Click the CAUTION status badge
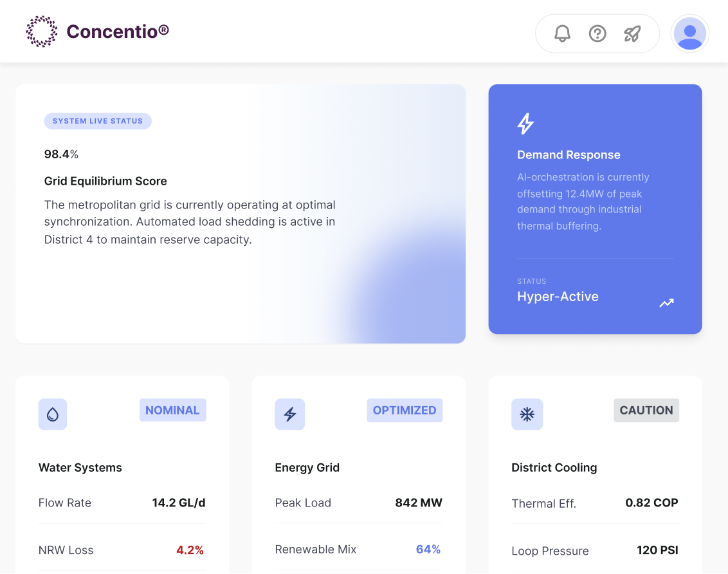Image resolution: width=728 pixels, height=574 pixels. click(646, 410)
